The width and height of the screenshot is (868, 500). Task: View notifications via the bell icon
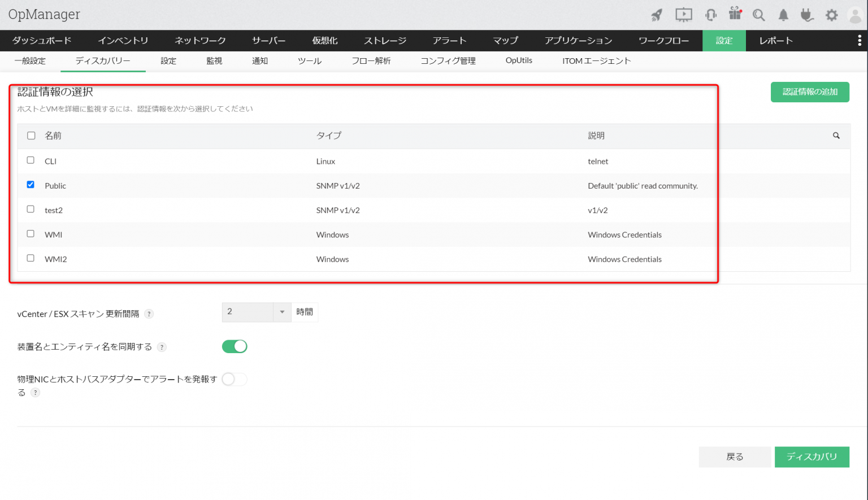783,15
